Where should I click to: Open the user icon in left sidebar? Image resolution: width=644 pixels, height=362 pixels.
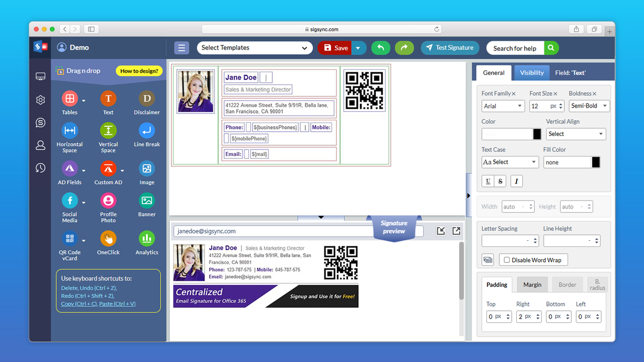[x=41, y=145]
